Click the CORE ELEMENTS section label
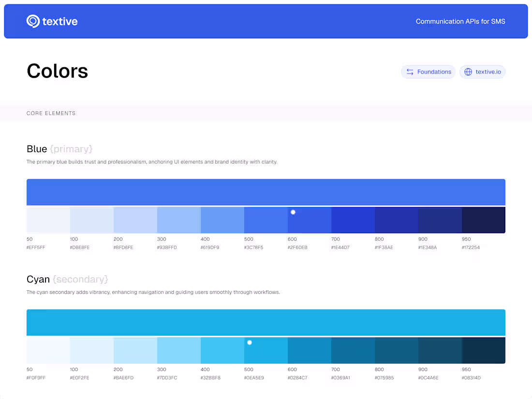 (x=51, y=113)
